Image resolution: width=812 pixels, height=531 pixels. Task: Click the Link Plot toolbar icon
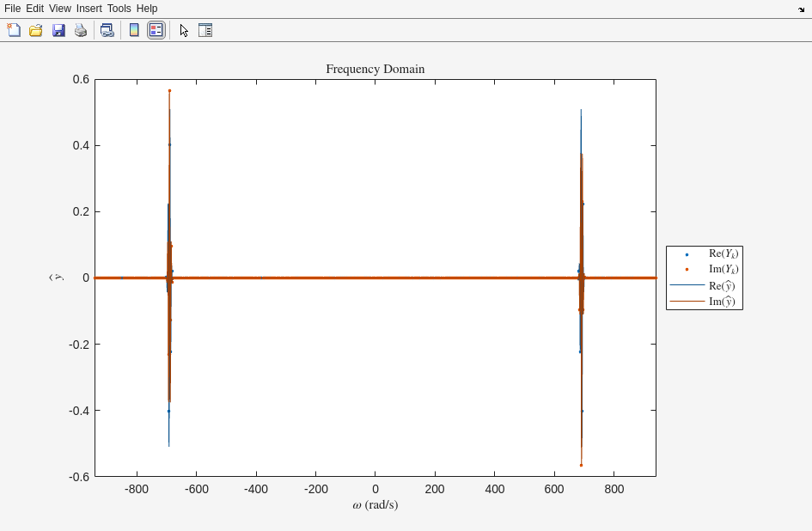[x=107, y=30]
